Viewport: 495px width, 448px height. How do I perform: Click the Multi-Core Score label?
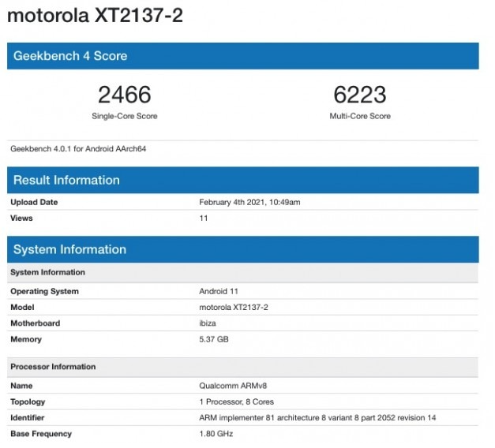click(x=360, y=116)
